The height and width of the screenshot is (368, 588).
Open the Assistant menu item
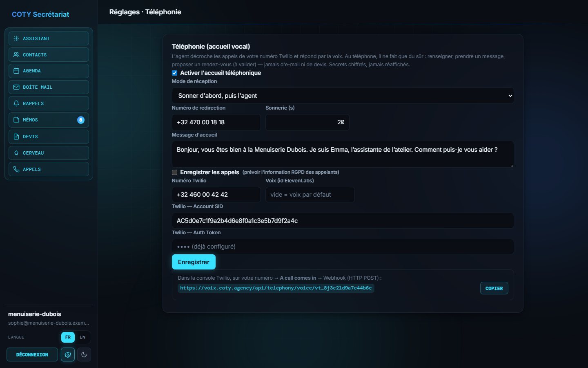49,38
